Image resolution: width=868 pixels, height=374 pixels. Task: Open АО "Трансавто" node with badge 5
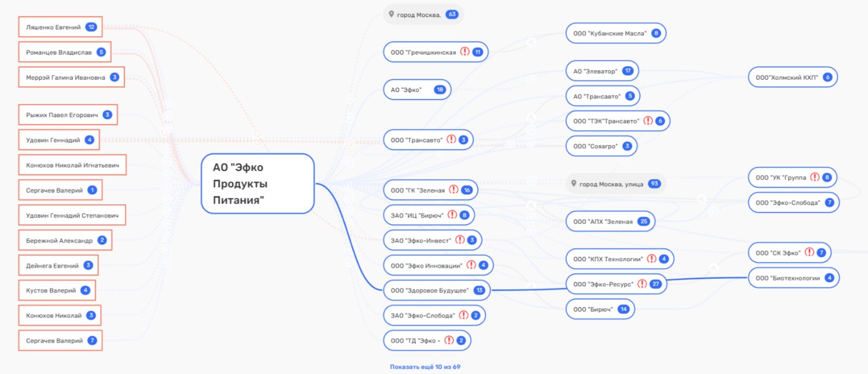tap(602, 96)
